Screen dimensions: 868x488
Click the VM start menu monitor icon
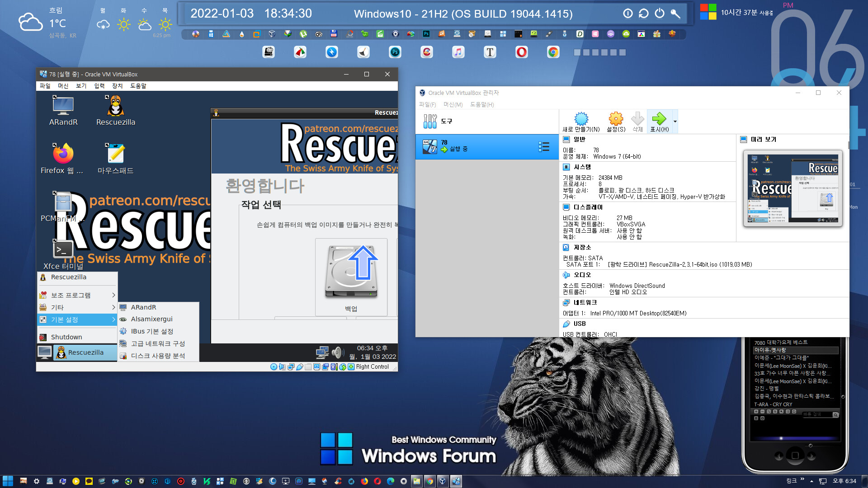tap(45, 352)
